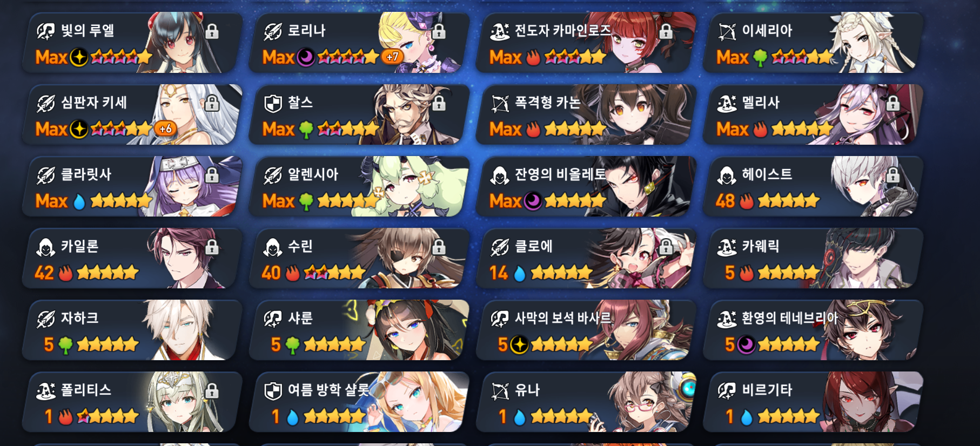Viewport: 980px width, 446px height.
Task: Open the 알렌시아 hero card
Action: pyautogui.click(x=359, y=186)
